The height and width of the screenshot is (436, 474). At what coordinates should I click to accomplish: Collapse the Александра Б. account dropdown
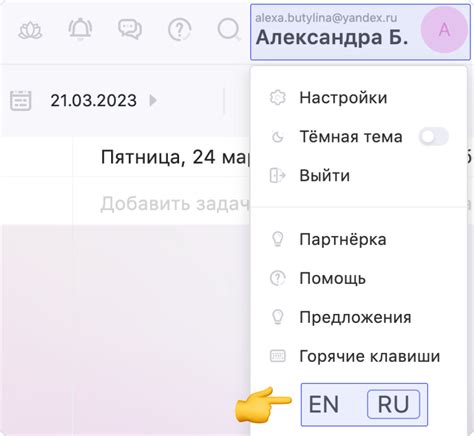click(x=360, y=32)
